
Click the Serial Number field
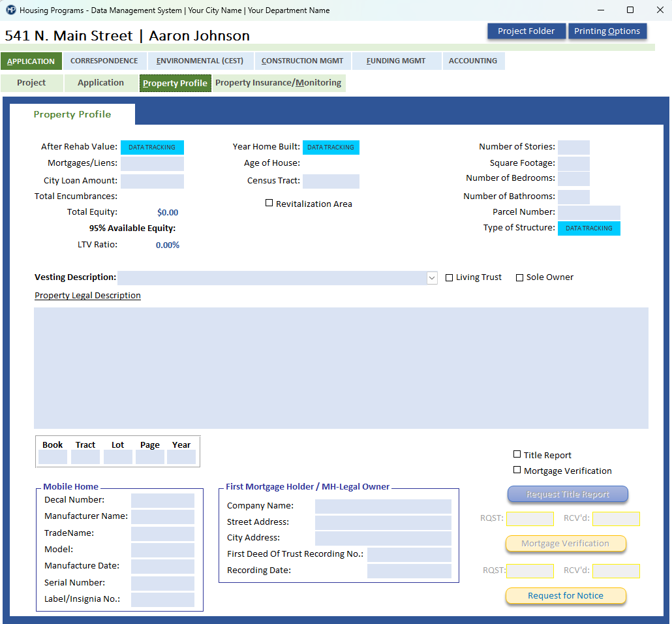pos(162,584)
